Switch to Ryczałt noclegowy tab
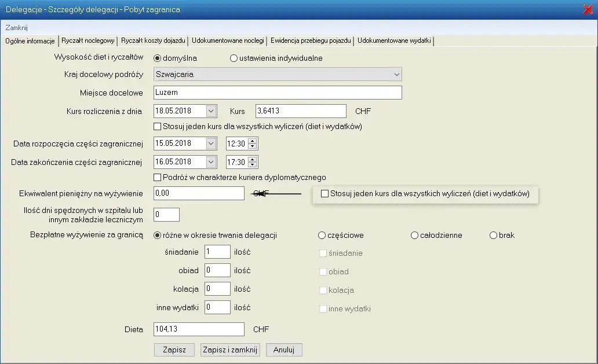Image resolution: width=598 pixels, height=364 pixels. (88, 41)
